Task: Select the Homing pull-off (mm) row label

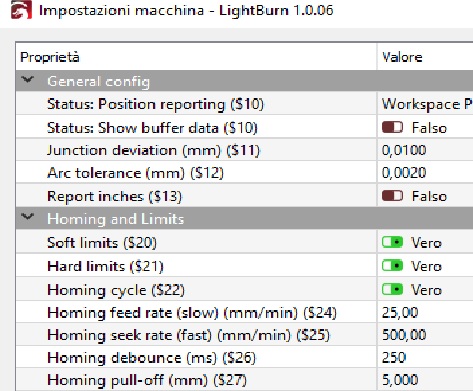Action: click(x=147, y=380)
